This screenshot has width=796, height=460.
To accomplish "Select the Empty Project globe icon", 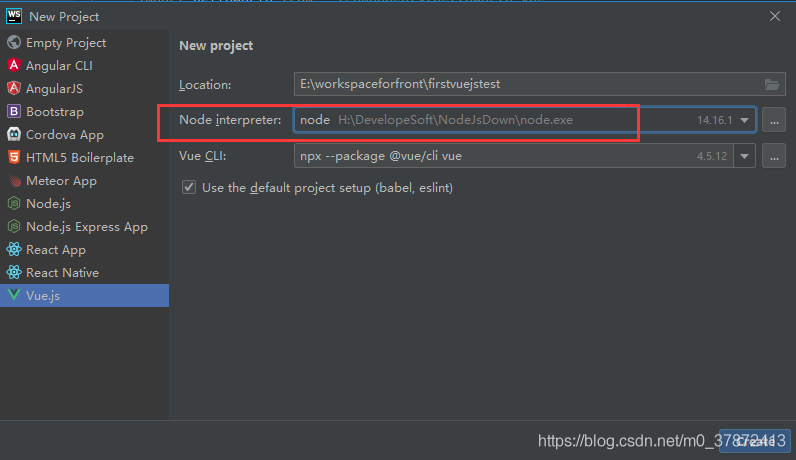I will click(x=14, y=42).
